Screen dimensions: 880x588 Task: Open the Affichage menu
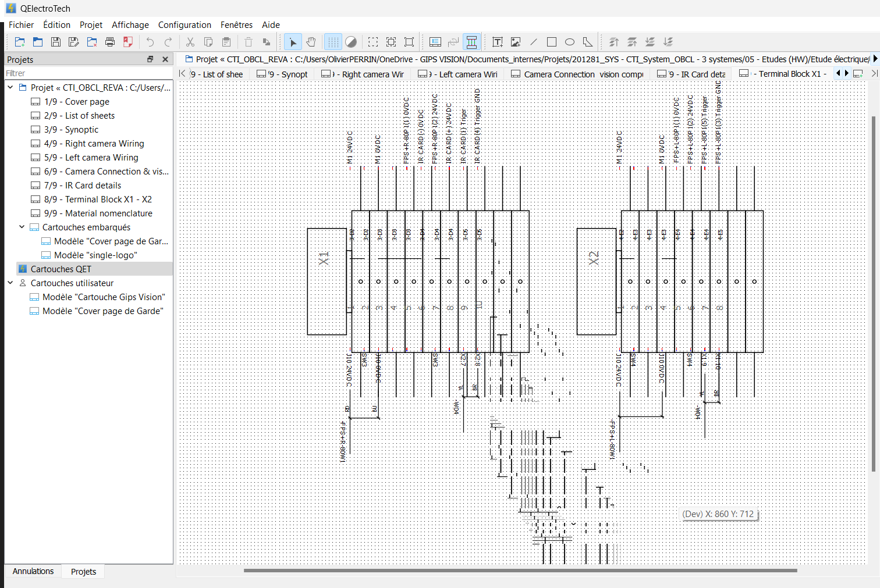[x=130, y=24]
